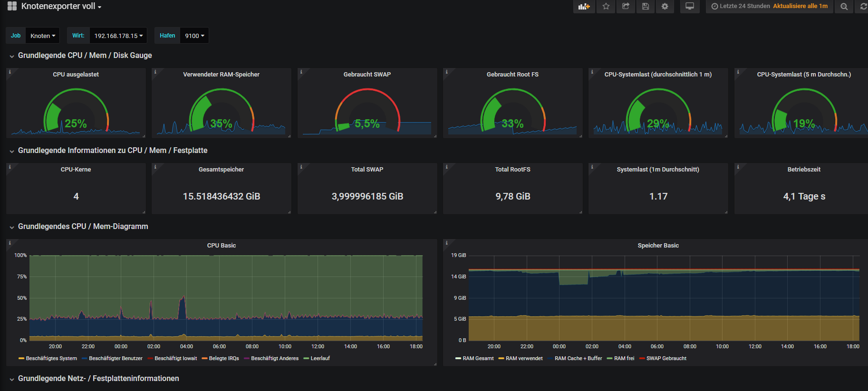This screenshot has width=868, height=391.
Task: Open CPU ausgelastet panel title menu
Action: click(76, 75)
